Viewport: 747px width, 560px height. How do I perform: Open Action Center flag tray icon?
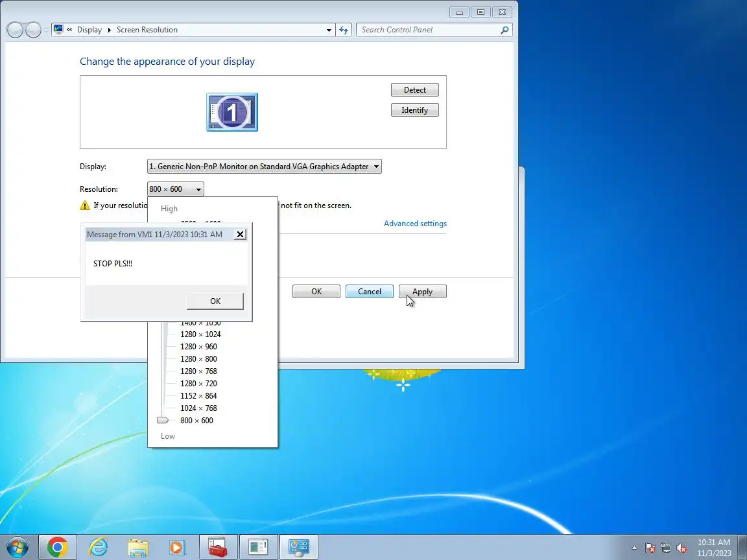coord(650,548)
